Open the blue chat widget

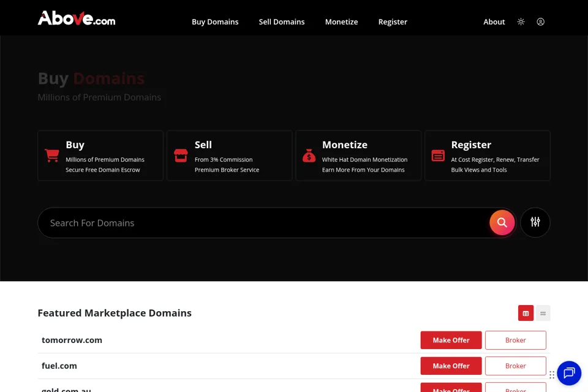tap(569, 373)
